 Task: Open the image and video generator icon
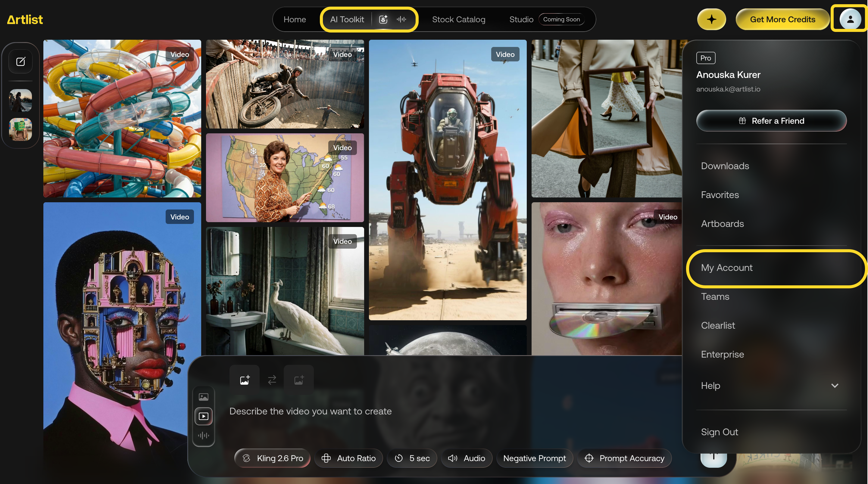click(x=383, y=20)
